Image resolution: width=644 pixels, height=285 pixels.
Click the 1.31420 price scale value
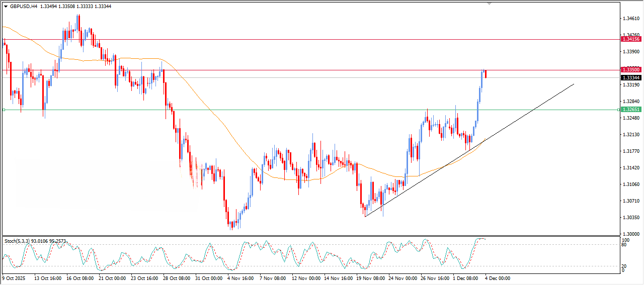coord(631,168)
